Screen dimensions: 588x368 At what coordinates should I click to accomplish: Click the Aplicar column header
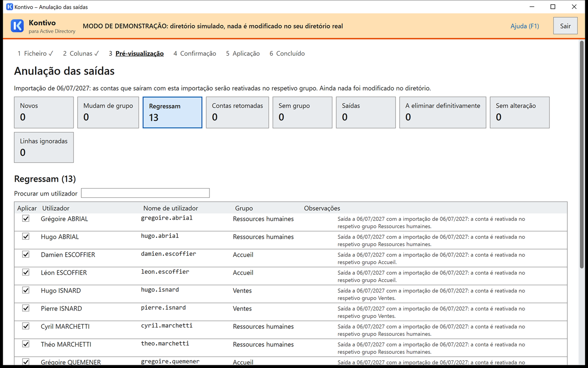tap(27, 208)
